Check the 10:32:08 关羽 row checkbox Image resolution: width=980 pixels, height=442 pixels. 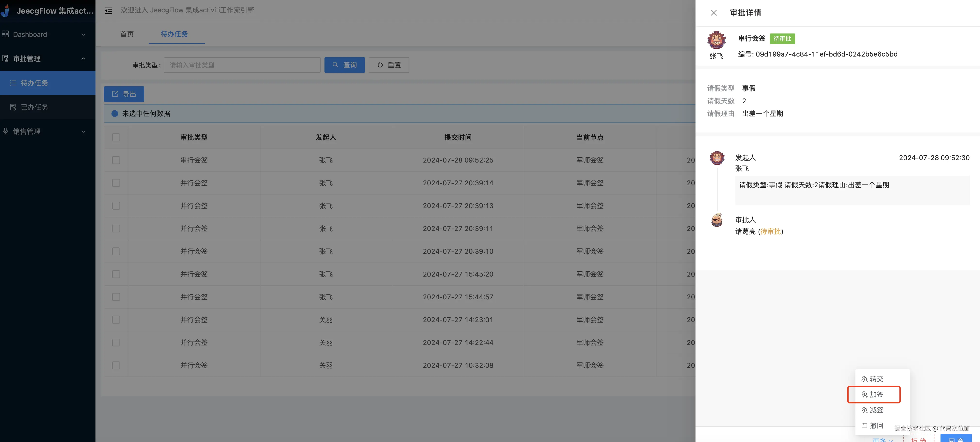pyautogui.click(x=116, y=366)
